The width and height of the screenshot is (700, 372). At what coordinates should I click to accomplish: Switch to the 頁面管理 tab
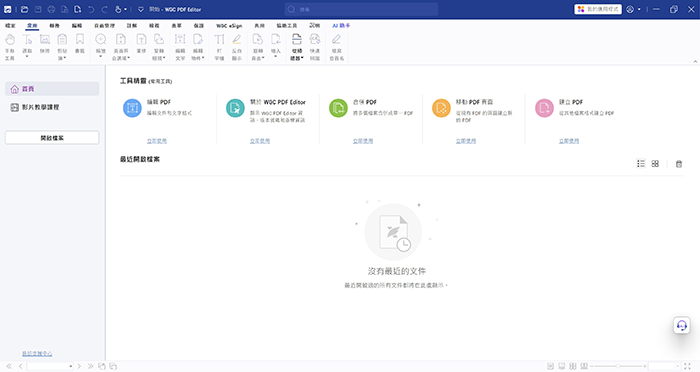point(104,26)
